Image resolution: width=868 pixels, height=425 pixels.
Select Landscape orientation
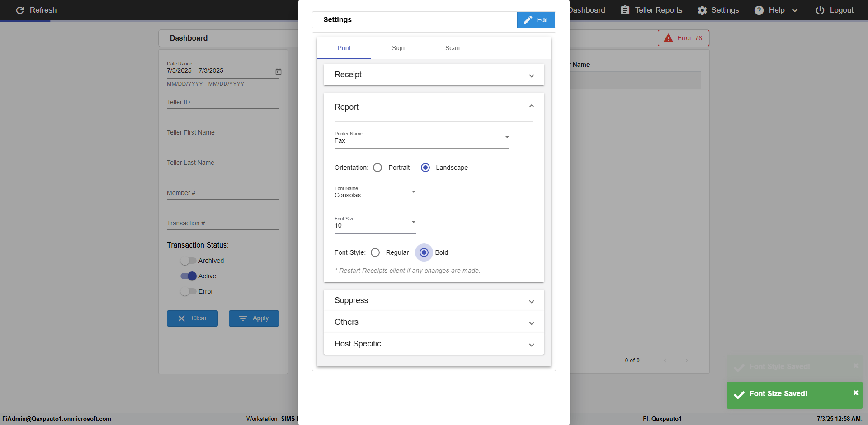pyautogui.click(x=425, y=168)
